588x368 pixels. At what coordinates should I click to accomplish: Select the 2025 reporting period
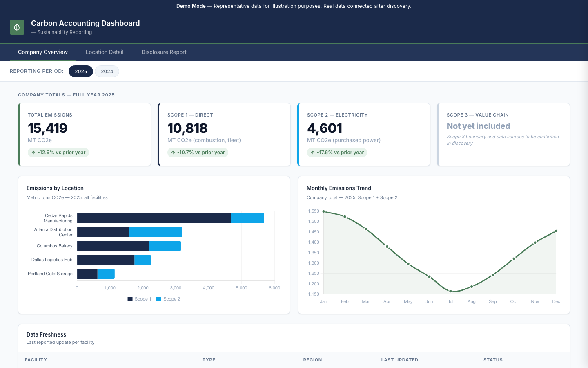(81, 71)
